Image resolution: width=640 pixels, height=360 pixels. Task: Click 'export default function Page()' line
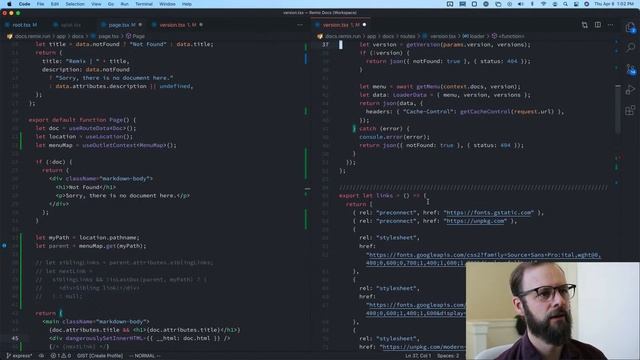(82, 120)
